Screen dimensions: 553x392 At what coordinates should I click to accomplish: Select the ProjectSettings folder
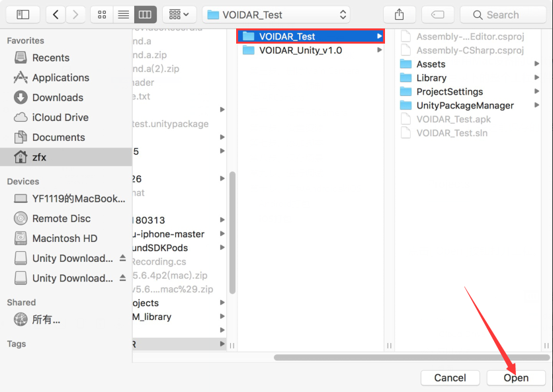click(x=449, y=92)
